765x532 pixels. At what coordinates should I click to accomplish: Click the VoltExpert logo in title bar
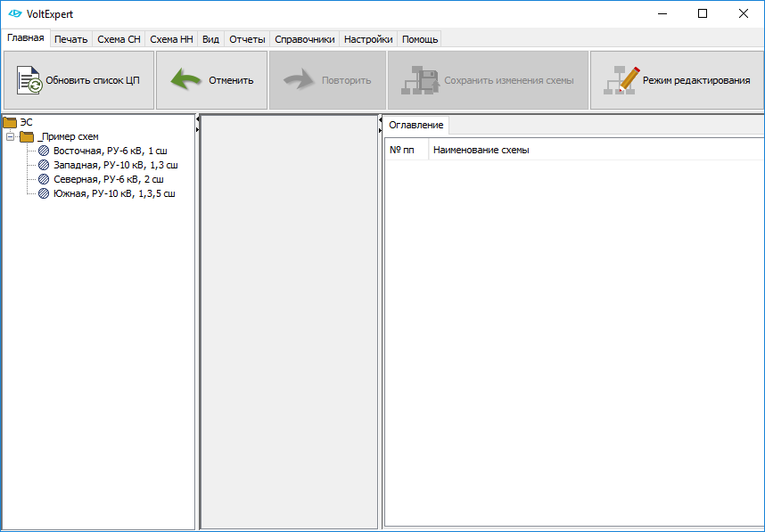pyautogui.click(x=15, y=13)
